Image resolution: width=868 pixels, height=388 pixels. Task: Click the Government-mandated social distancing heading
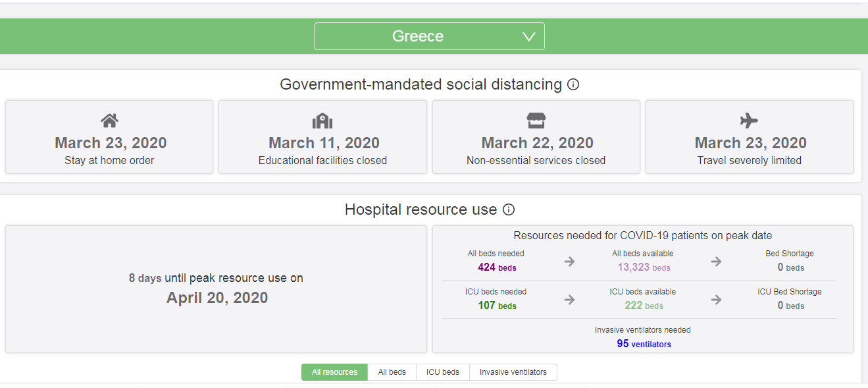click(x=421, y=84)
